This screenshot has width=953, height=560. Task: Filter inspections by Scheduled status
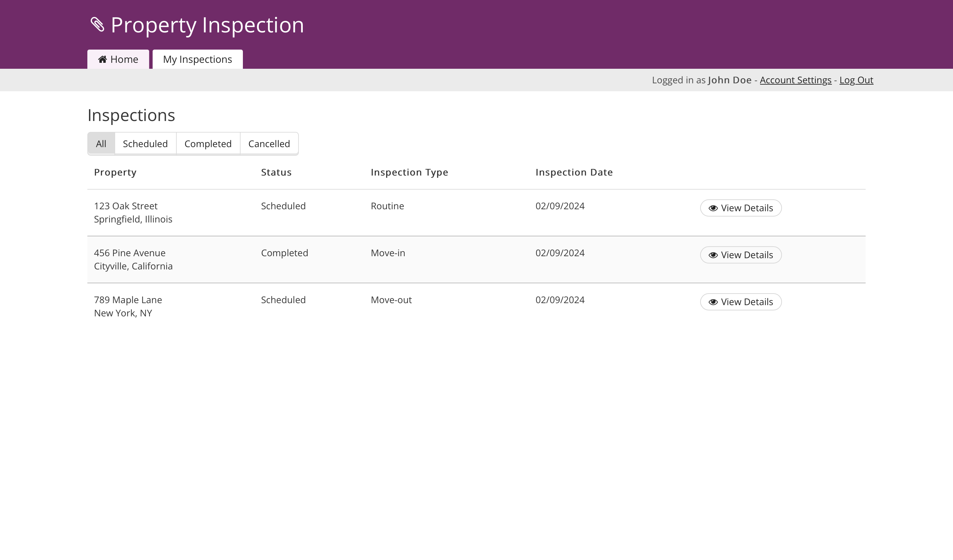(145, 143)
